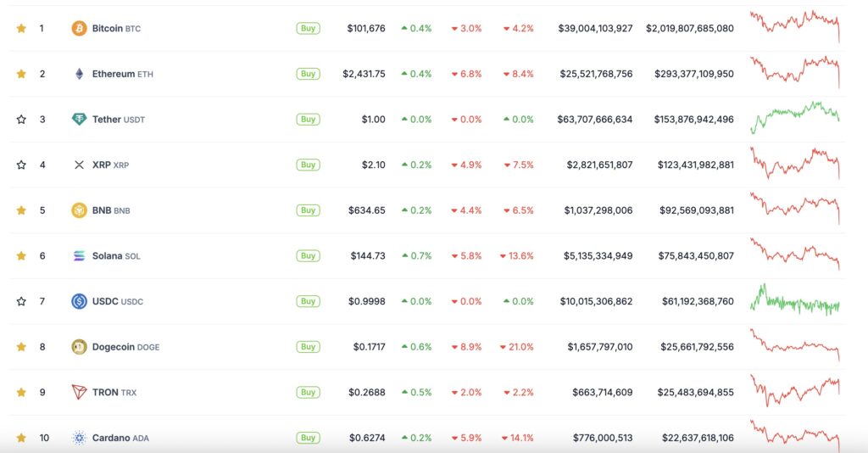Toggle the Cardano favorite star
This screenshot has height=453, width=868.
pos(21,438)
